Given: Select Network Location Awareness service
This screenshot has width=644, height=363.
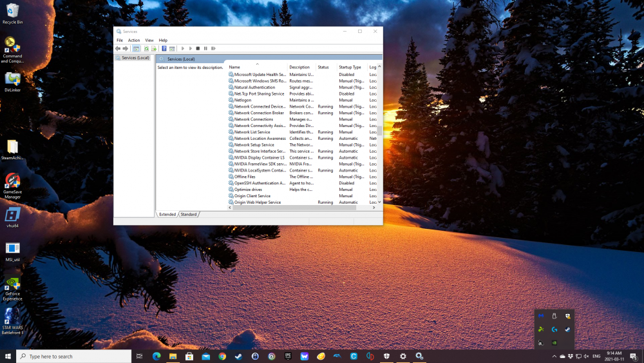Looking at the screenshot, I should click(x=302, y=138).
